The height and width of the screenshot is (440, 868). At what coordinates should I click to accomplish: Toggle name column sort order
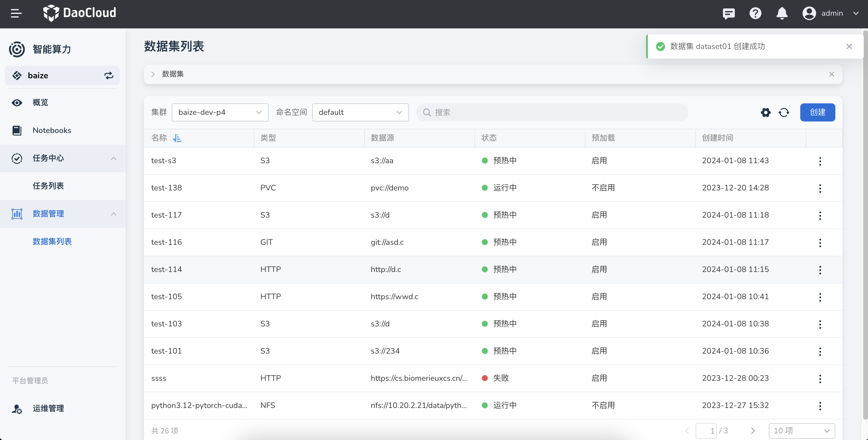177,138
